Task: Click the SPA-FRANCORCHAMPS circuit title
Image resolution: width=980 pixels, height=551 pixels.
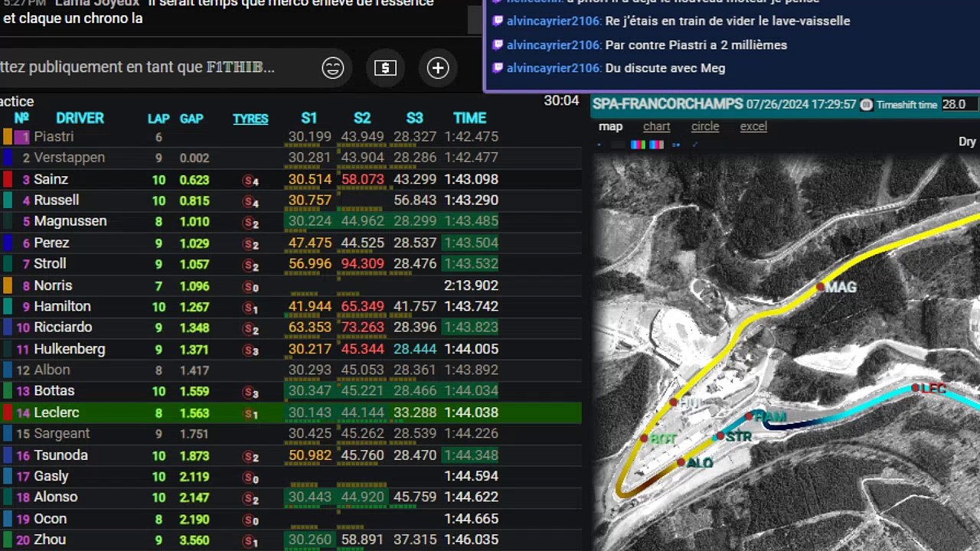Action: coord(668,103)
